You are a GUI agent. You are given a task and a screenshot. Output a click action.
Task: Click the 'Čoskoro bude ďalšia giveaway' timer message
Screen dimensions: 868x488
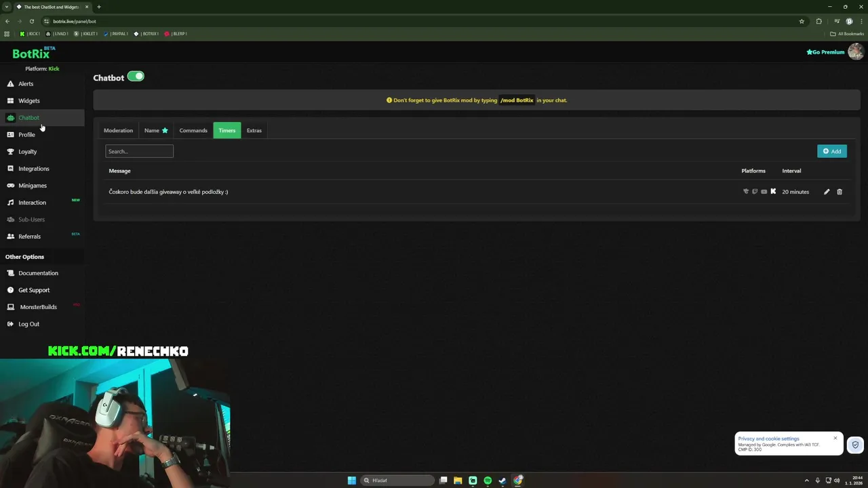tap(168, 192)
